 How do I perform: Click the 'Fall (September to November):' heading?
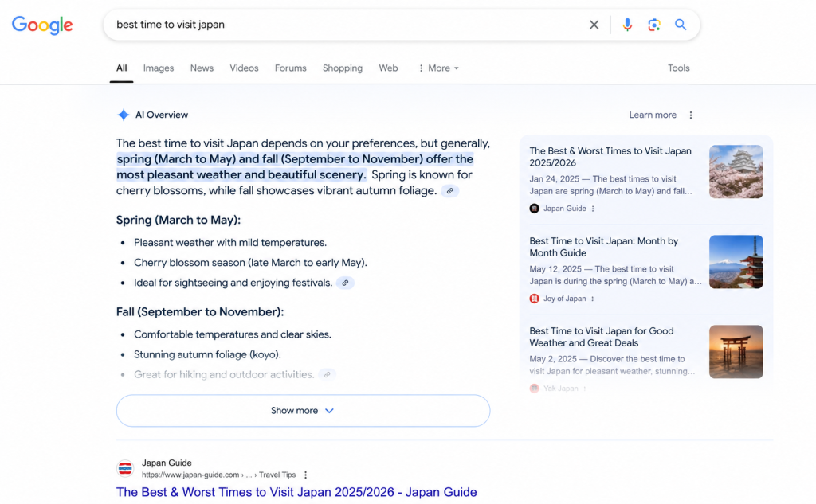click(x=200, y=312)
